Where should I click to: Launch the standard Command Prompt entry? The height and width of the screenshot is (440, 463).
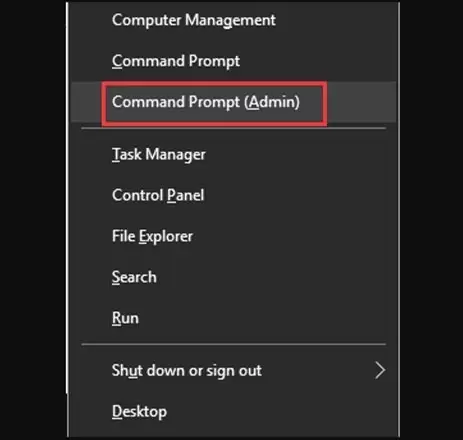233,61
